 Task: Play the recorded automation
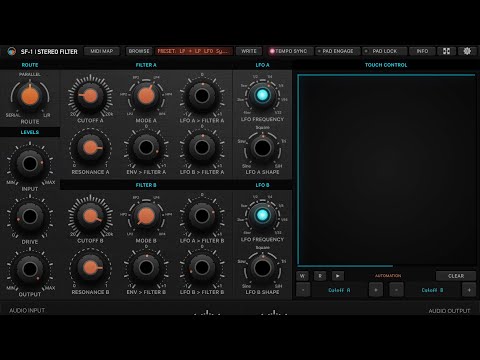tap(338, 276)
